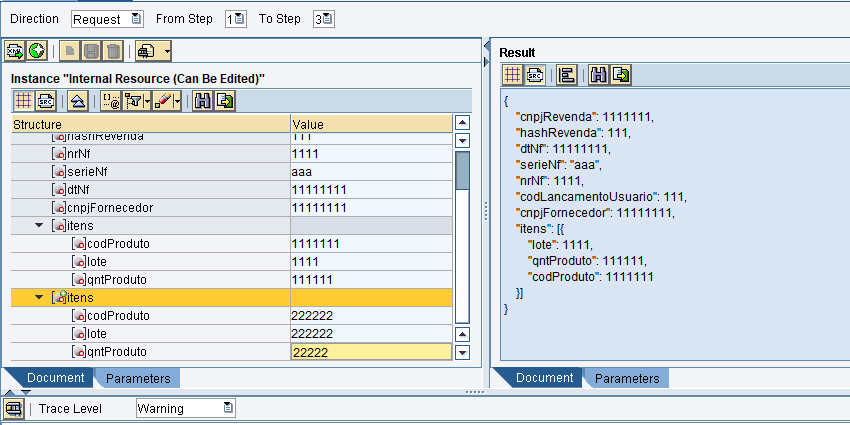Switch Instance panel to SRC source view
This screenshot has width=850, height=425.
pyautogui.click(x=46, y=100)
